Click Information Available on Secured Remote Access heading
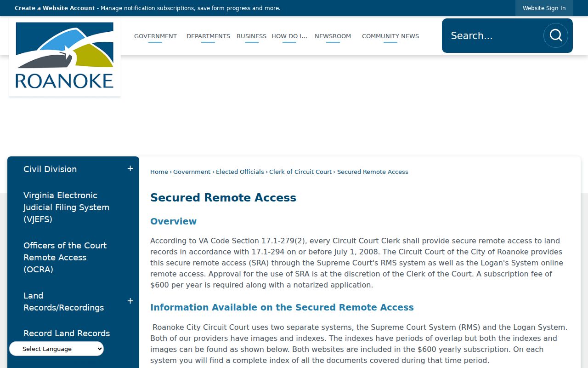The height and width of the screenshot is (368, 588). [x=282, y=307]
